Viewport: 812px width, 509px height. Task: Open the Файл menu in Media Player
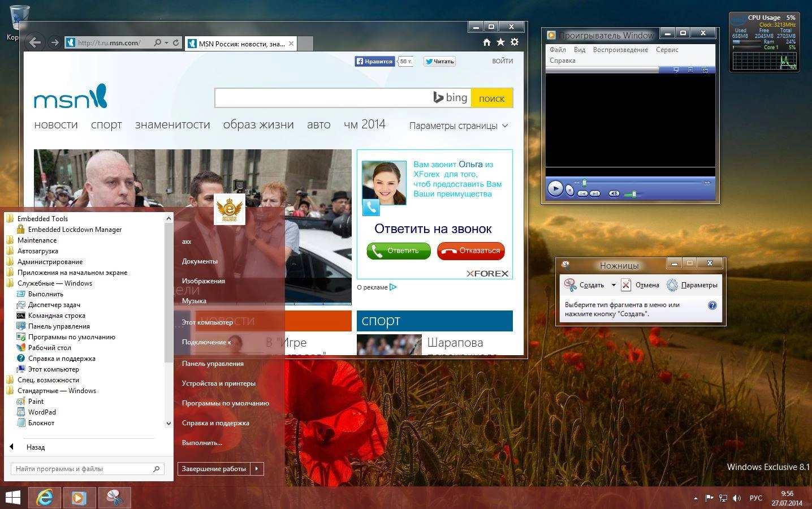point(558,50)
